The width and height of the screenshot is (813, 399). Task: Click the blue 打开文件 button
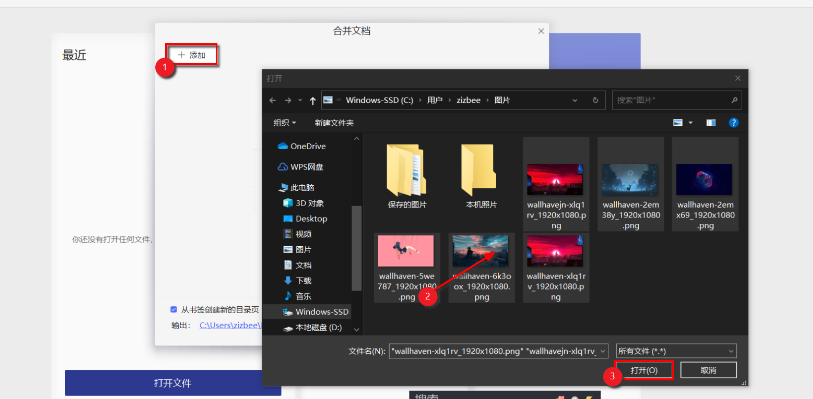173,383
